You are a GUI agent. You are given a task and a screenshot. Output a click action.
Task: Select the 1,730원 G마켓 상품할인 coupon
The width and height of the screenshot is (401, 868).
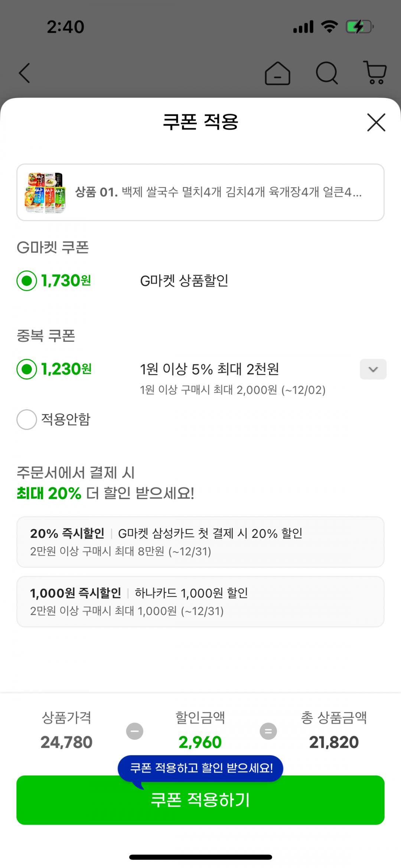coord(27,281)
